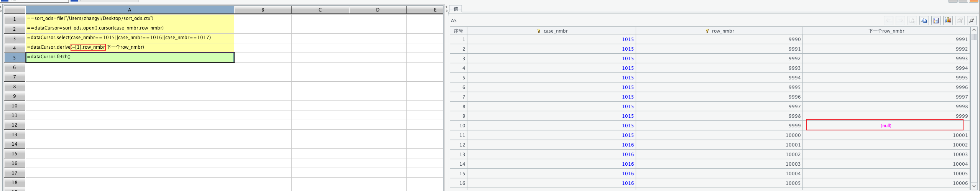The width and height of the screenshot is (980, 191).
Task: Click case_nmbr 1016 in result row 12
Action: (551, 145)
